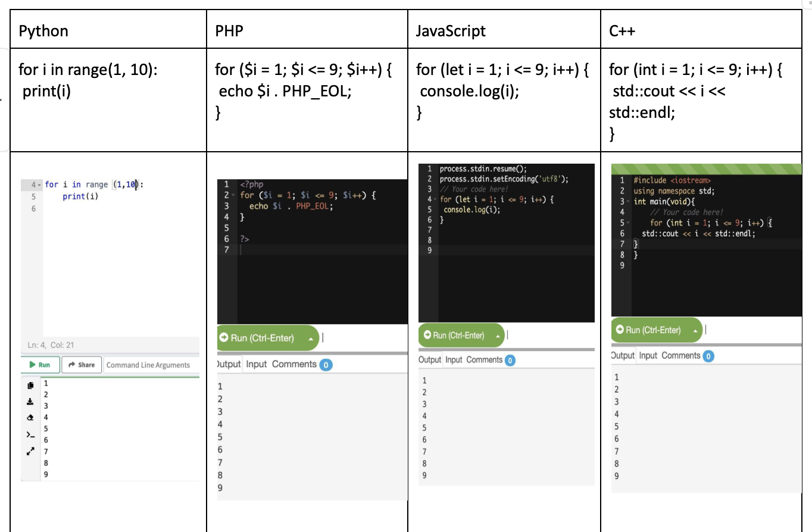
Task: Click table text 'echo $i . PHP_EOL;'
Action: click(285, 92)
